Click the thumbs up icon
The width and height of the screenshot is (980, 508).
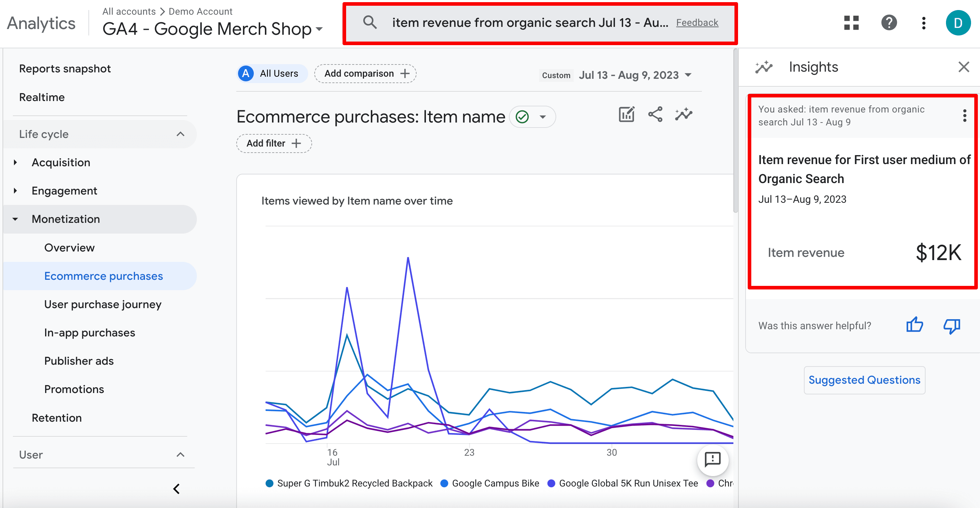914,325
